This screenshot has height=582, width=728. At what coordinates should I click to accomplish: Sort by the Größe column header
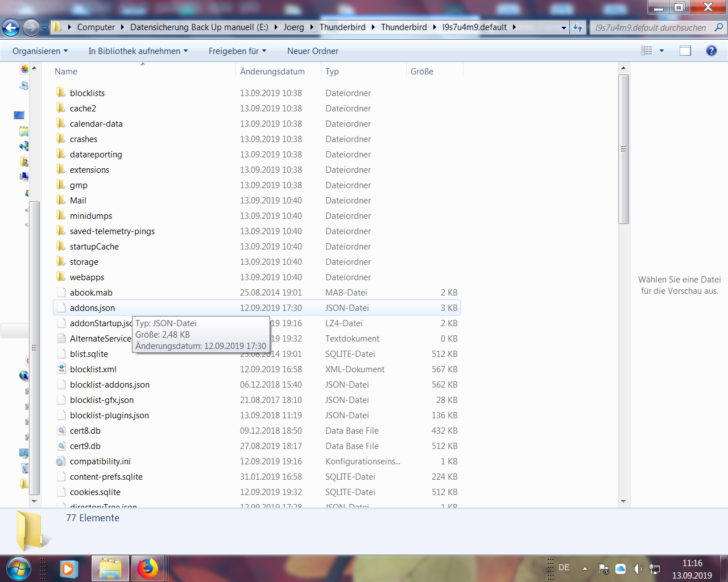point(422,72)
